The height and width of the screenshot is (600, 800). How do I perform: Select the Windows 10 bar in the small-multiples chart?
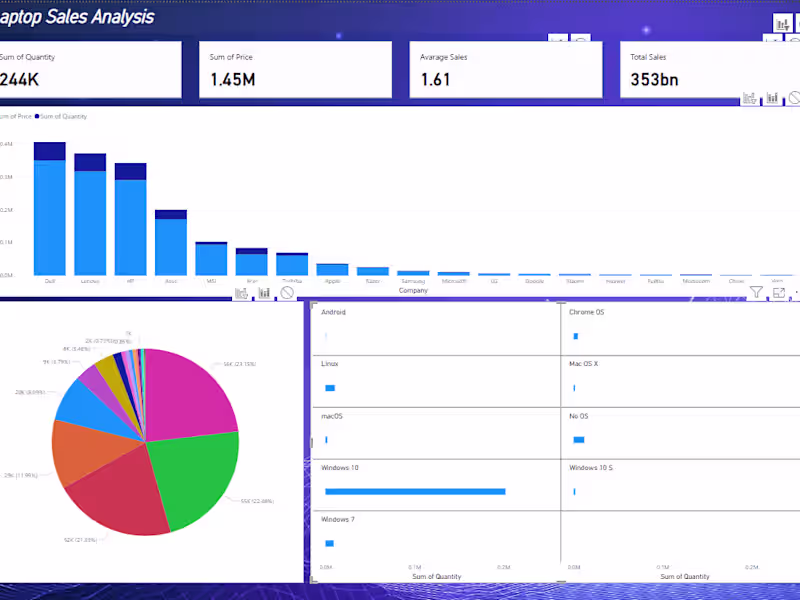tap(415, 491)
